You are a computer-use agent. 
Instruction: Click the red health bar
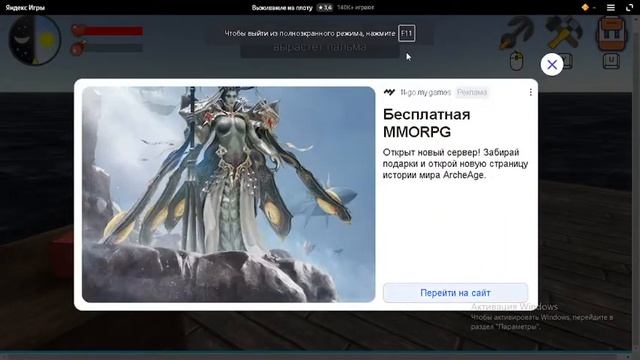107,31
